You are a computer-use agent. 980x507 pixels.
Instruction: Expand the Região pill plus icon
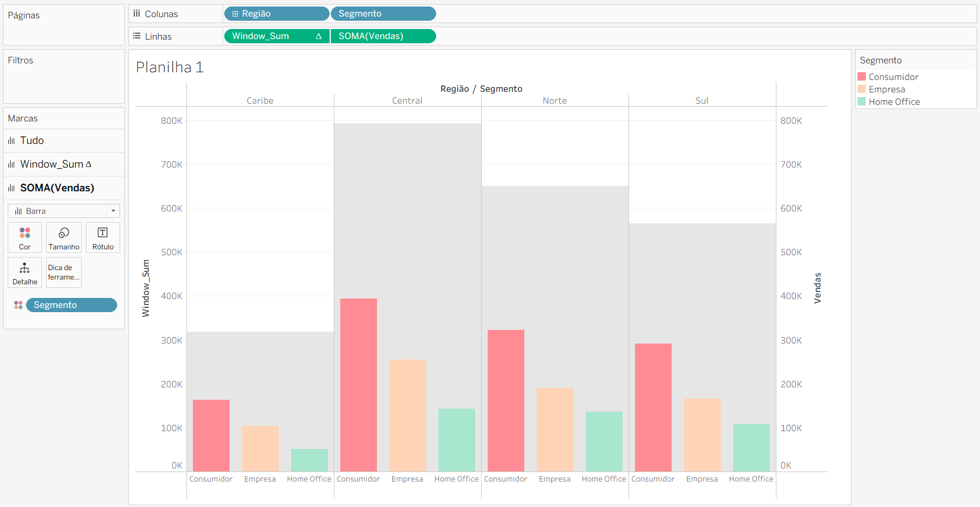click(x=235, y=14)
